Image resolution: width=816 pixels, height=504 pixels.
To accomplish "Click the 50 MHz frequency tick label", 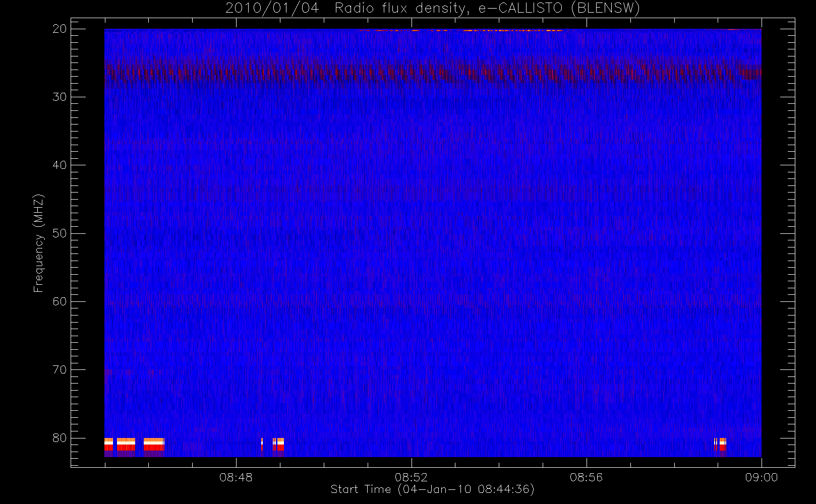I will (60, 233).
